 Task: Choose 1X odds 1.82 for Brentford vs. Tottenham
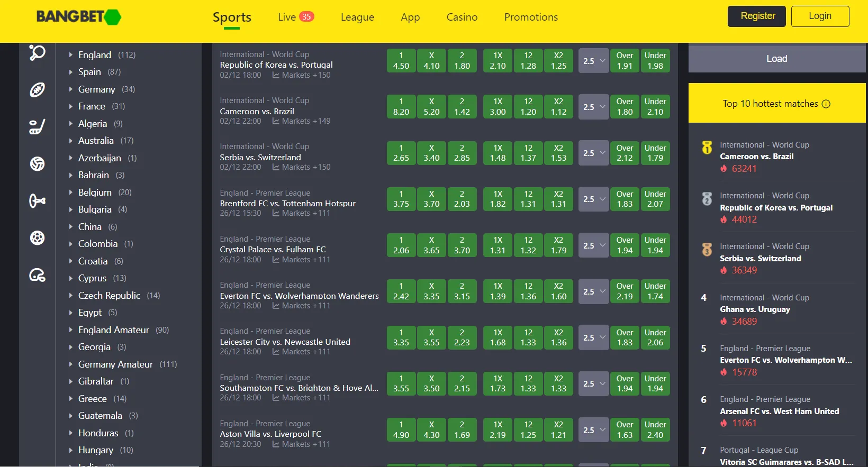pos(498,199)
